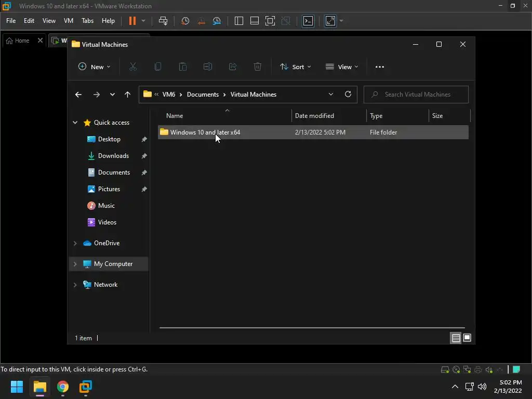Image resolution: width=532 pixels, height=399 pixels.
Task: Sort by the Name column header
Action: pyautogui.click(x=224, y=116)
